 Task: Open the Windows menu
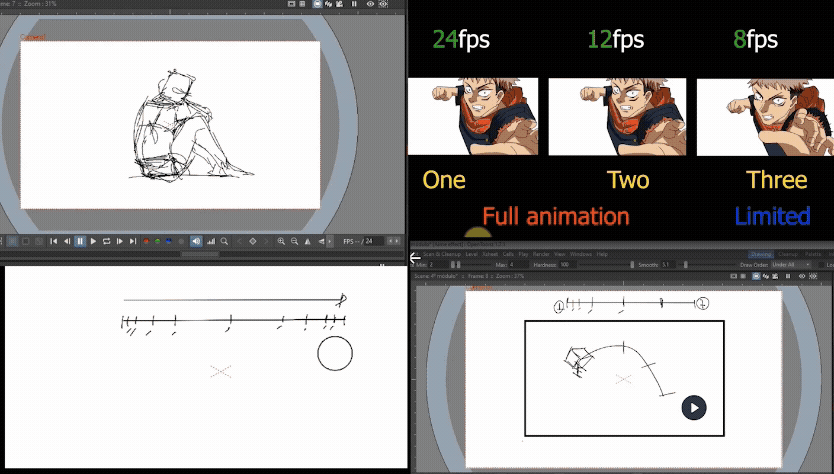(x=580, y=254)
